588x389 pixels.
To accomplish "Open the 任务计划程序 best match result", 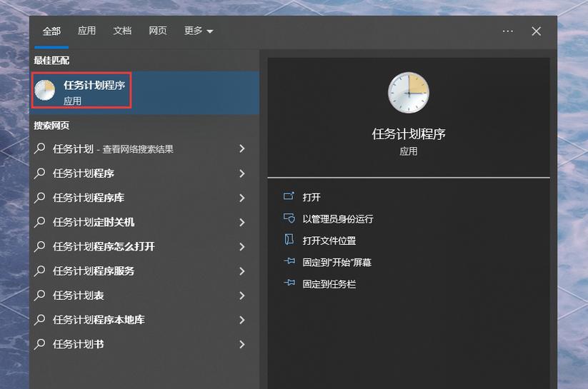I will coord(144,93).
